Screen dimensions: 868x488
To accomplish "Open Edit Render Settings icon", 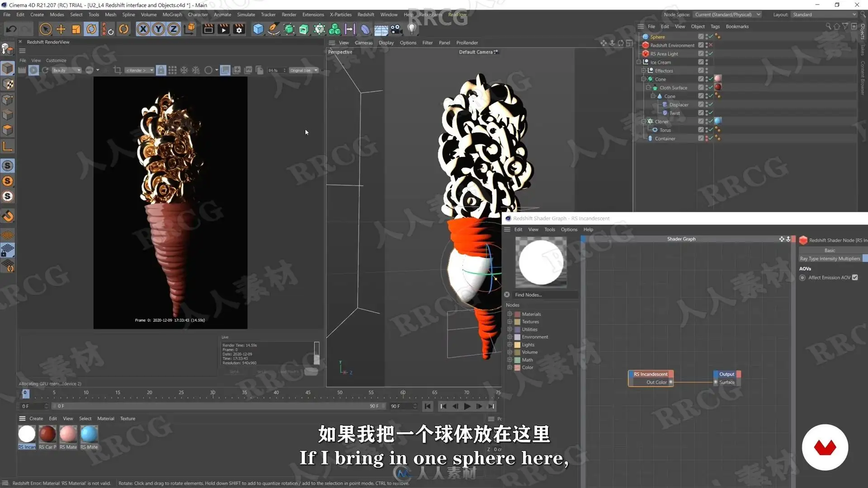I will [x=239, y=29].
